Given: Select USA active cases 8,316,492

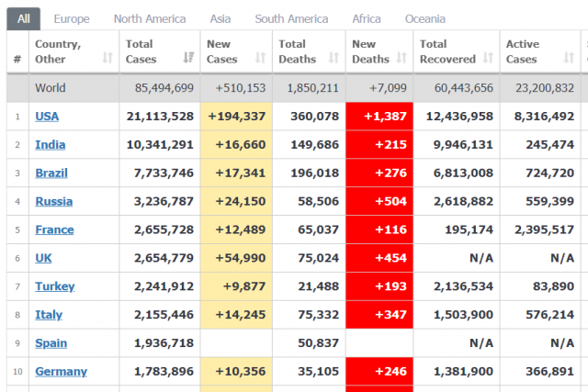Looking at the screenshot, I should (544, 117).
